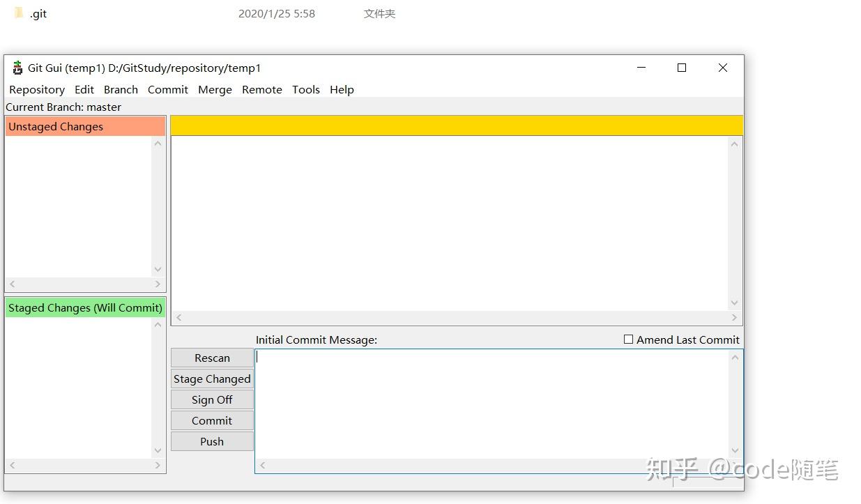Open the Commit menu

coord(168,89)
